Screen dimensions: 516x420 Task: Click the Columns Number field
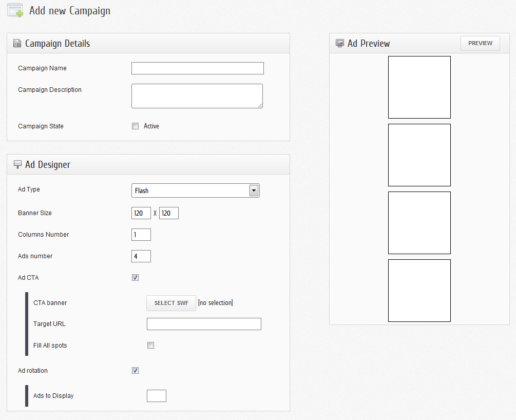pos(141,235)
